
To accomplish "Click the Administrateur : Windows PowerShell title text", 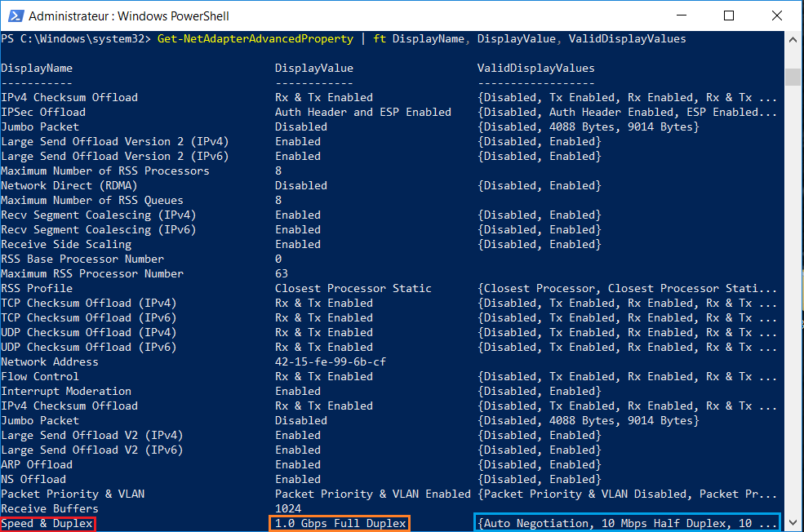I will click(x=129, y=16).
